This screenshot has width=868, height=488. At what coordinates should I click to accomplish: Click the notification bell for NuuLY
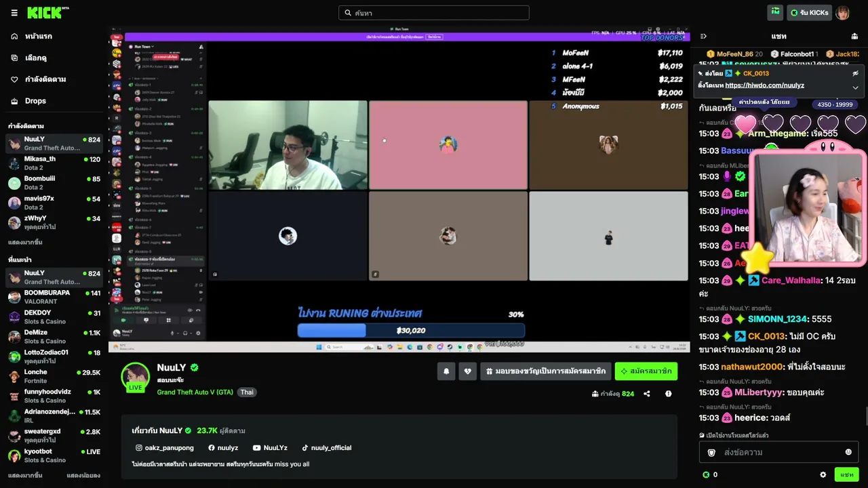(x=446, y=371)
